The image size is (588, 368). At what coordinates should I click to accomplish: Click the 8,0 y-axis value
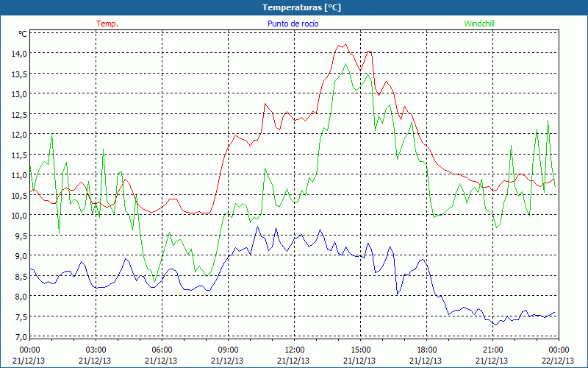click(x=21, y=297)
